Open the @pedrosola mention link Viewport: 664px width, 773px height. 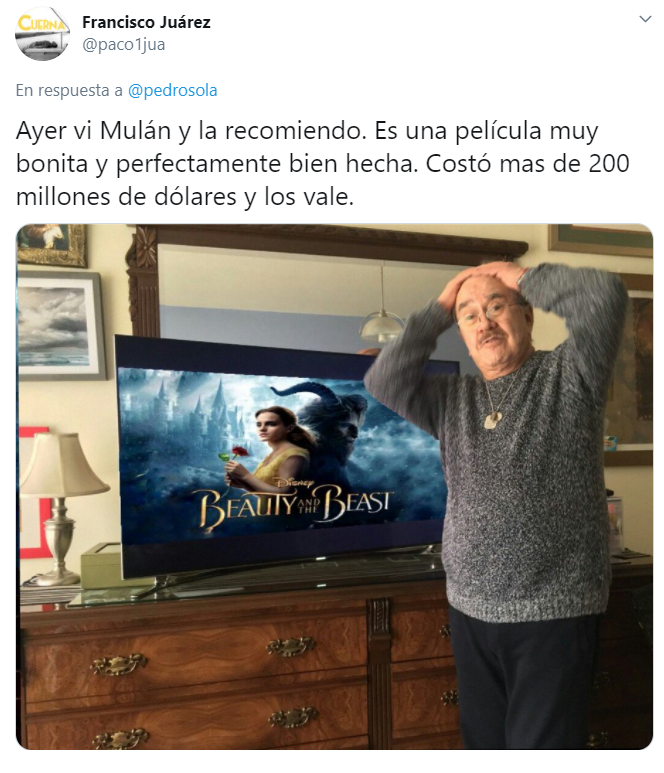173,91
